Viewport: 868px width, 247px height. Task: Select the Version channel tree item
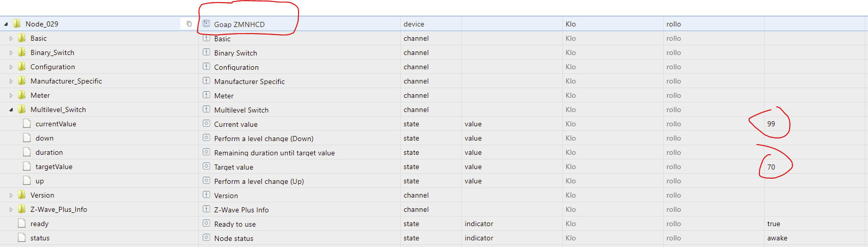click(42, 195)
